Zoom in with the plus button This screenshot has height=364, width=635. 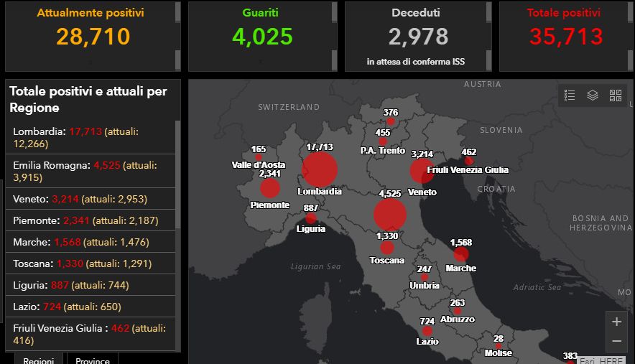[x=616, y=322]
